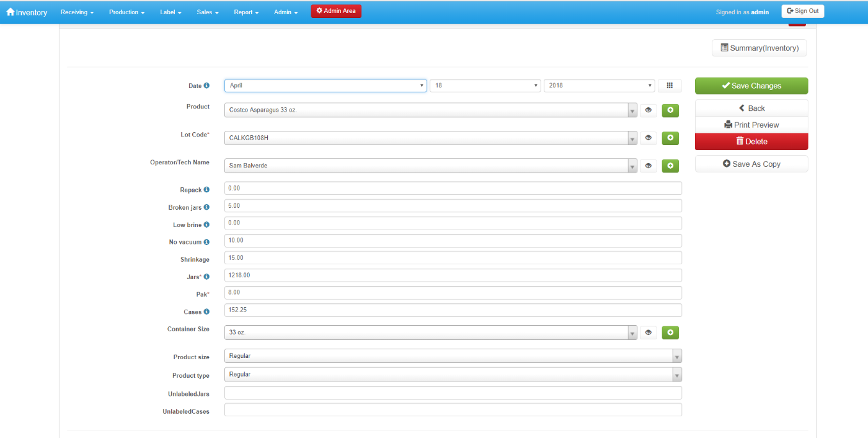Add new Container Size with green plus

tap(670, 333)
